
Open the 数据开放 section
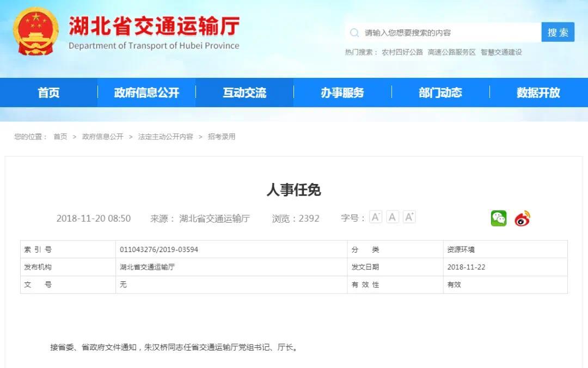[x=537, y=93]
